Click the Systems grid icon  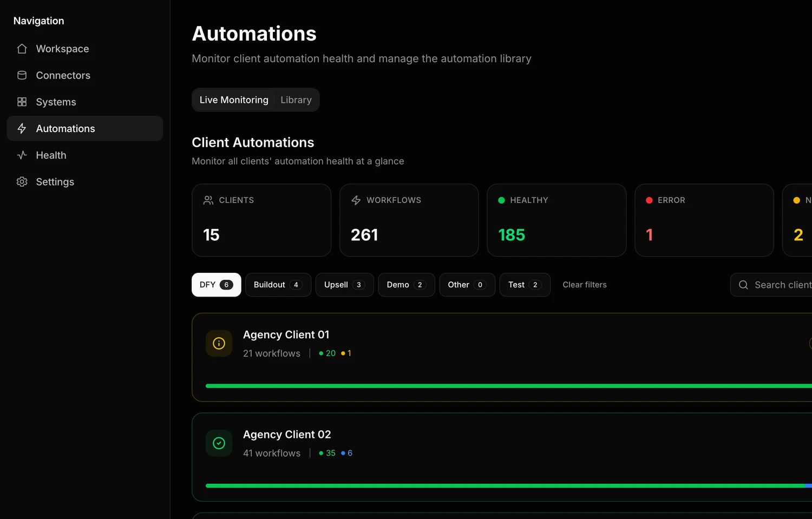[22, 102]
